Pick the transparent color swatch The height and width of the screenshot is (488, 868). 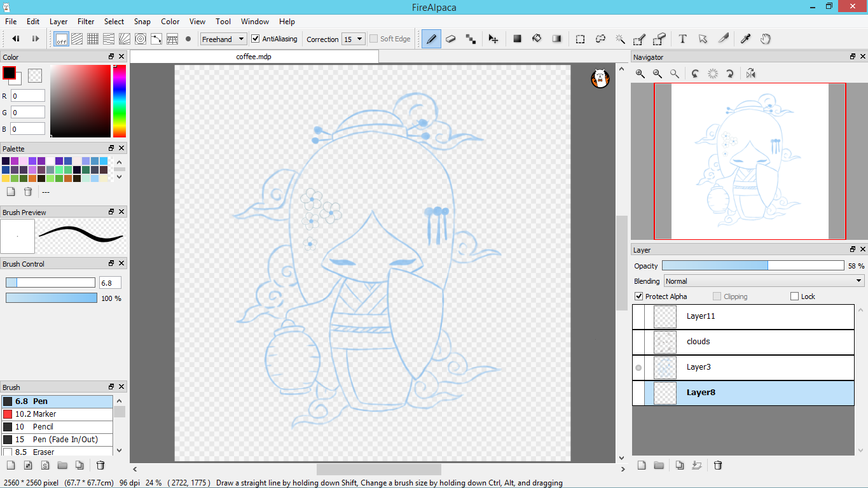(35, 75)
